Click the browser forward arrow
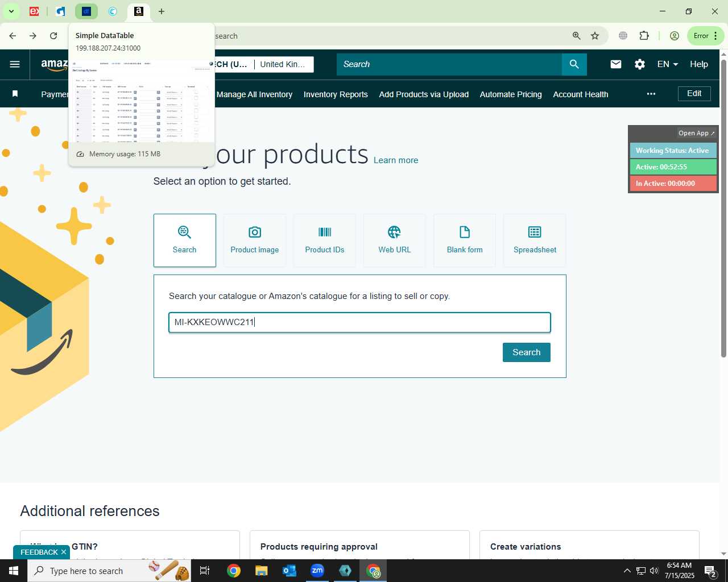Viewport: 728px width, 582px height. [33, 36]
